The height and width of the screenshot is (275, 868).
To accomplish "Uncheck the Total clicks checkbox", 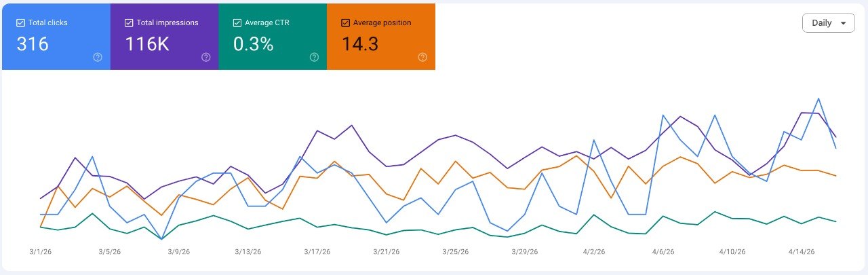I will (x=20, y=22).
